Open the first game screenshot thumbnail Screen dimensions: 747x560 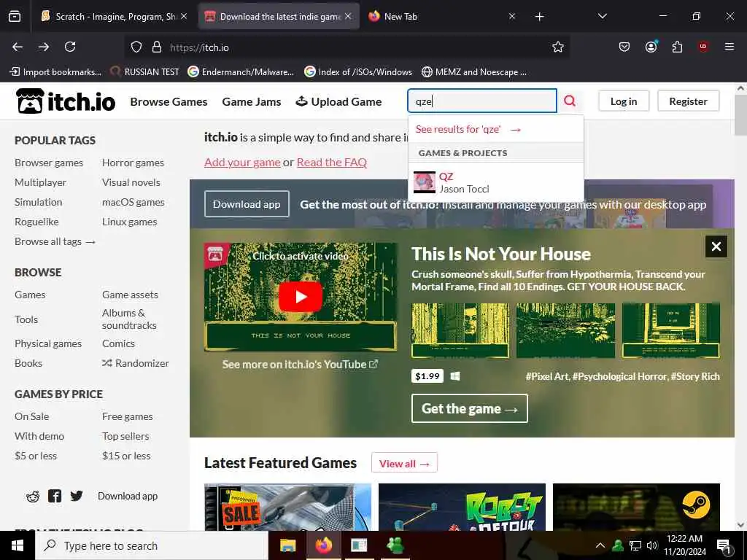coord(460,330)
